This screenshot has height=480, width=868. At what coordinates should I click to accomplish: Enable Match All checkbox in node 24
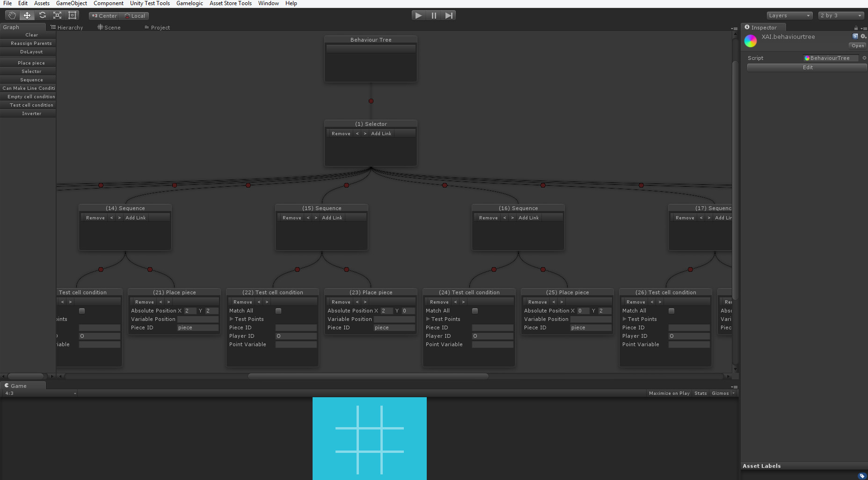tap(475, 311)
